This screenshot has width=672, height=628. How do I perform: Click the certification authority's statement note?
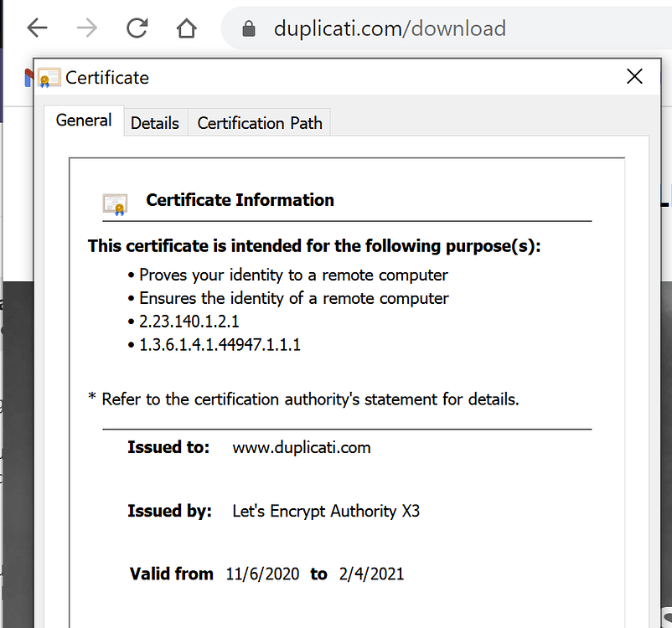[303, 399]
